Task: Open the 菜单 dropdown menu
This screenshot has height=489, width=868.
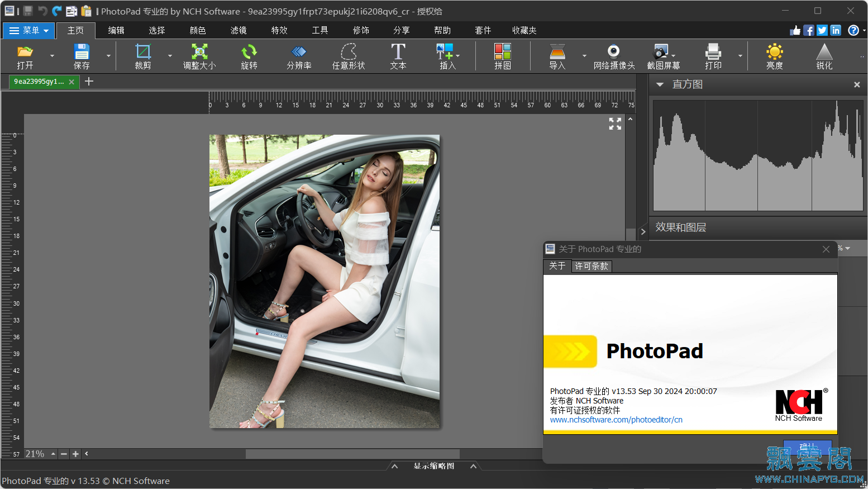Action: 28,31
